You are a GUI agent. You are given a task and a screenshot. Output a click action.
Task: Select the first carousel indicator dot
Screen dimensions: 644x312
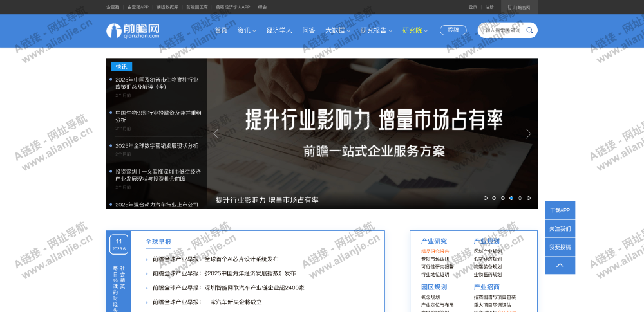(x=486, y=198)
